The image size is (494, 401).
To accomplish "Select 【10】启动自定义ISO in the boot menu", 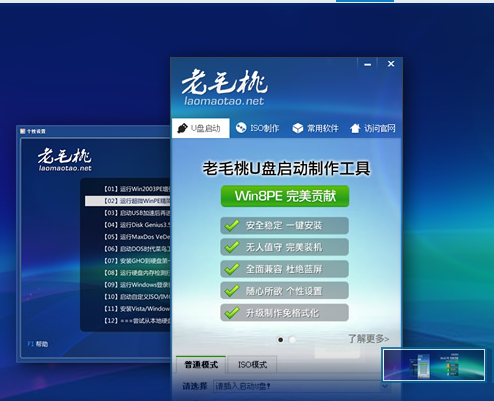I will tap(137, 297).
